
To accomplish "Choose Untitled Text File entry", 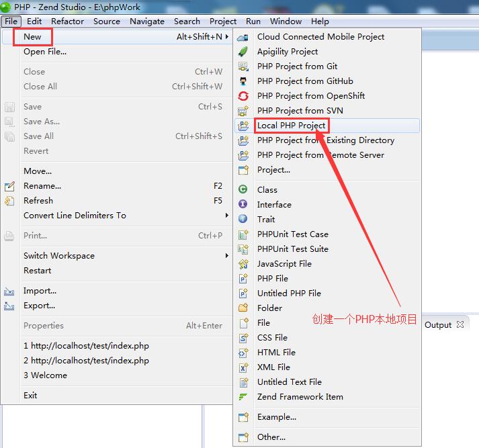I will pos(327,382).
